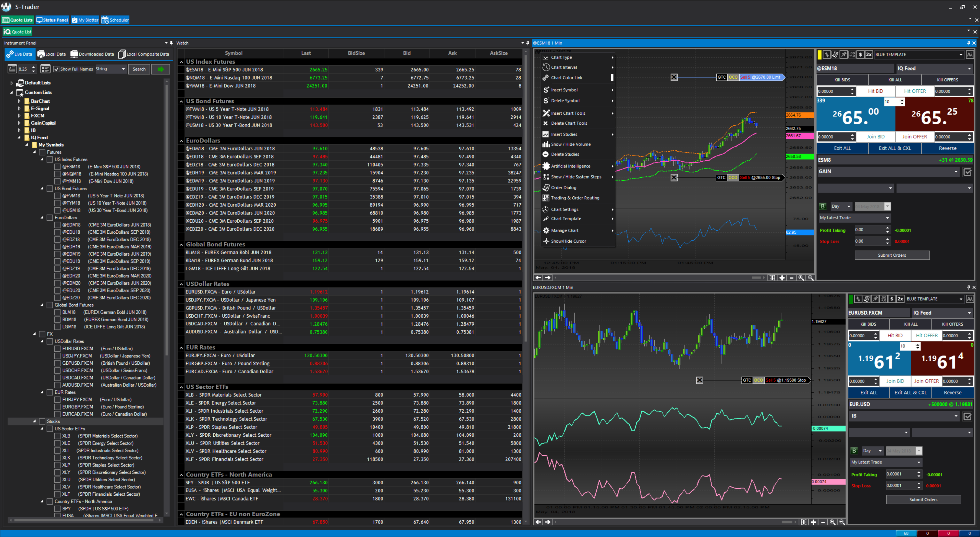
Task: Click Reverse in @ESM18 panel
Action: [947, 148]
